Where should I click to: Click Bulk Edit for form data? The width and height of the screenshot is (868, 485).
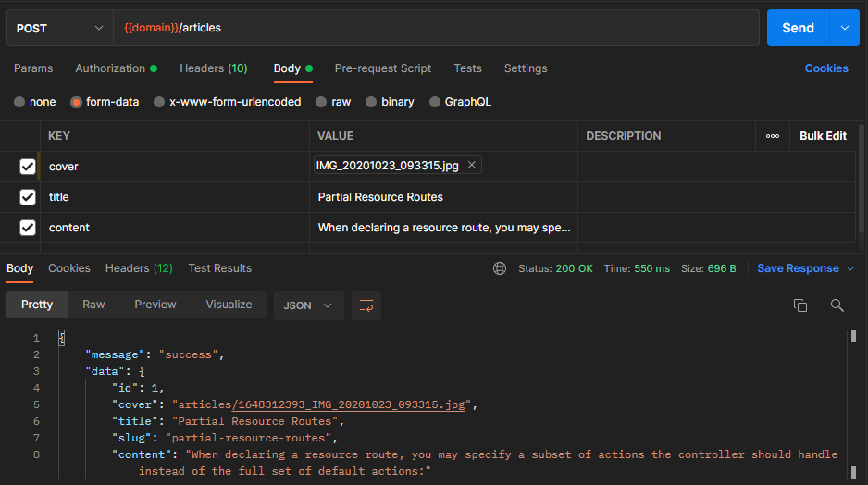(824, 136)
